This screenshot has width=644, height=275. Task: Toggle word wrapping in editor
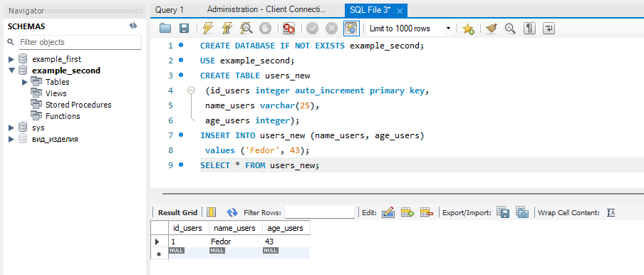[549, 28]
